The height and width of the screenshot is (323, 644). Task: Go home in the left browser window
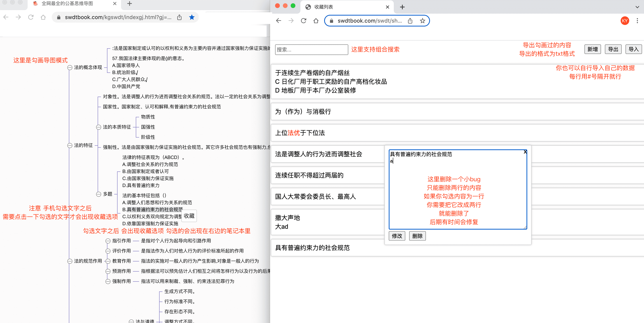pos(43,17)
